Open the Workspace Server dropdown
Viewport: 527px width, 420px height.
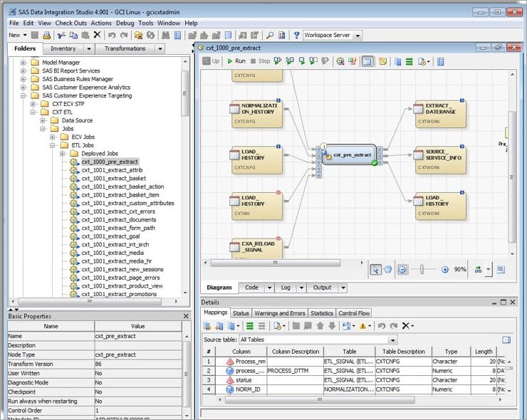click(x=358, y=36)
